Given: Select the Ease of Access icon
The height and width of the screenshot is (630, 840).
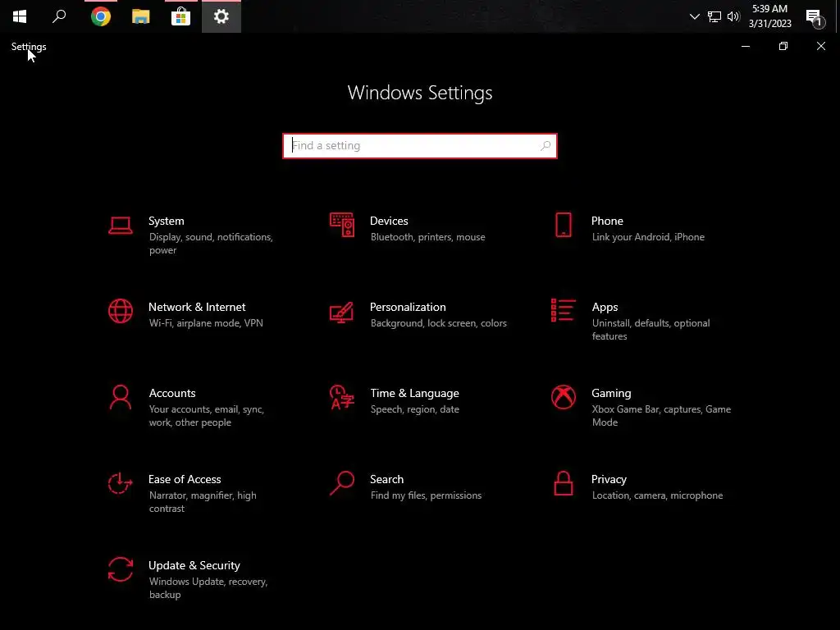Looking at the screenshot, I should [x=120, y=483].
